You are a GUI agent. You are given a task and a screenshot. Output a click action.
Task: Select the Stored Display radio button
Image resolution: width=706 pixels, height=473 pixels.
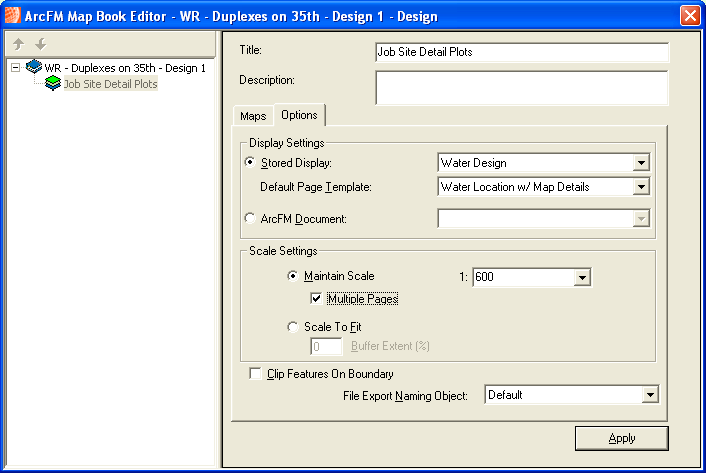[250, 162]
